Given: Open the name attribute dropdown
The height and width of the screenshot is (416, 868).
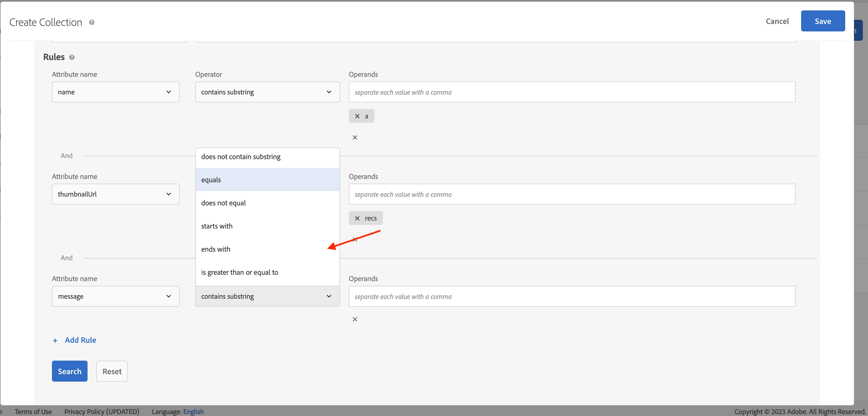Looking at the screenshot, I should click(x=116, y=92).
